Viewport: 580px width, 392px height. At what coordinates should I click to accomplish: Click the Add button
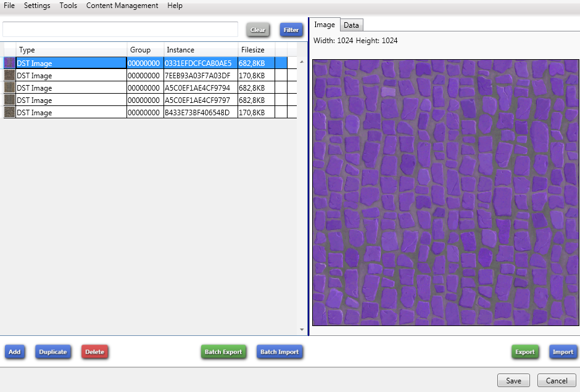15,352
